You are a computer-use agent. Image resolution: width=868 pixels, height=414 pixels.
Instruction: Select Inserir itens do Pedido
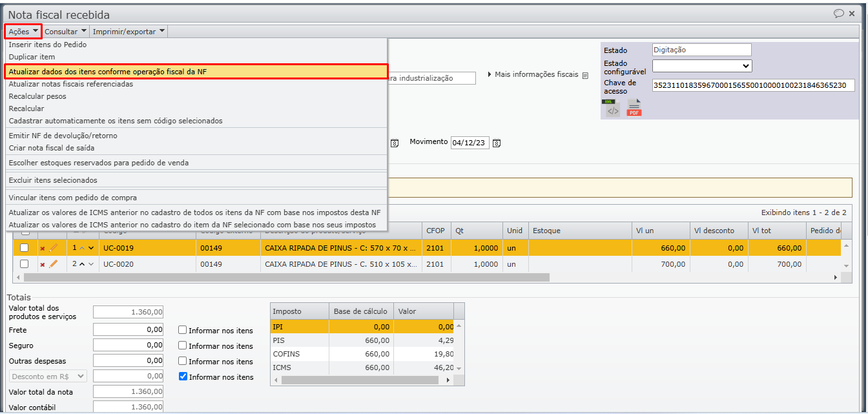[196, 45]
